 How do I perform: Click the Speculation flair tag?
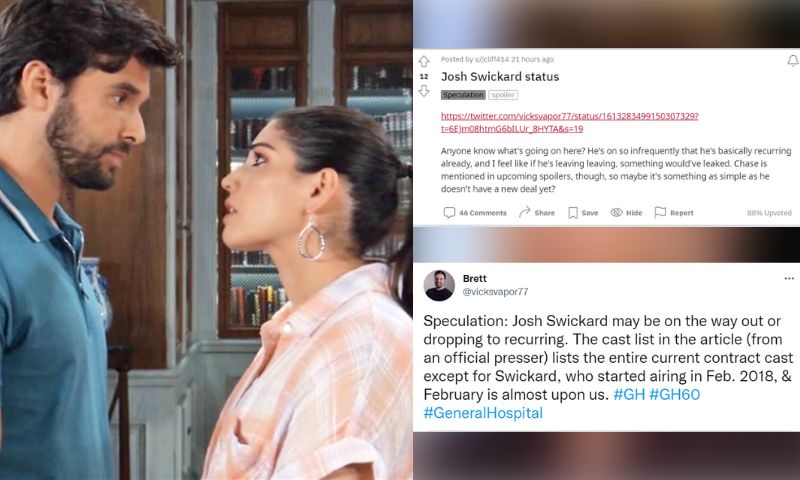click(x=463, y=95)
